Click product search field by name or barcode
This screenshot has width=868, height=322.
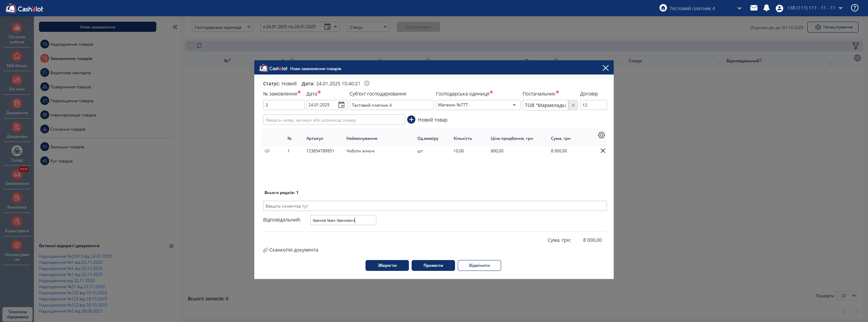coord(334,120)
